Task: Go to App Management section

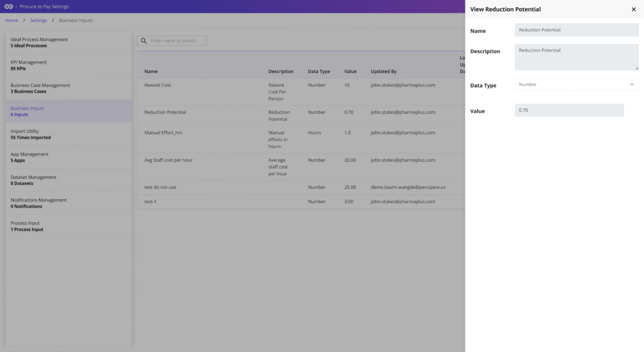Action: pyautogui.click(x=68, y=157)
